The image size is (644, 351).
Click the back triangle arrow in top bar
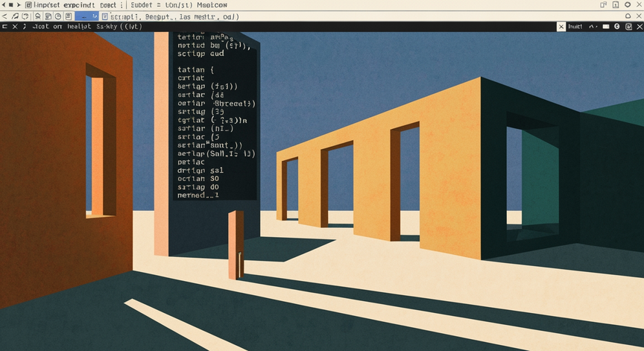coord(4,5)
